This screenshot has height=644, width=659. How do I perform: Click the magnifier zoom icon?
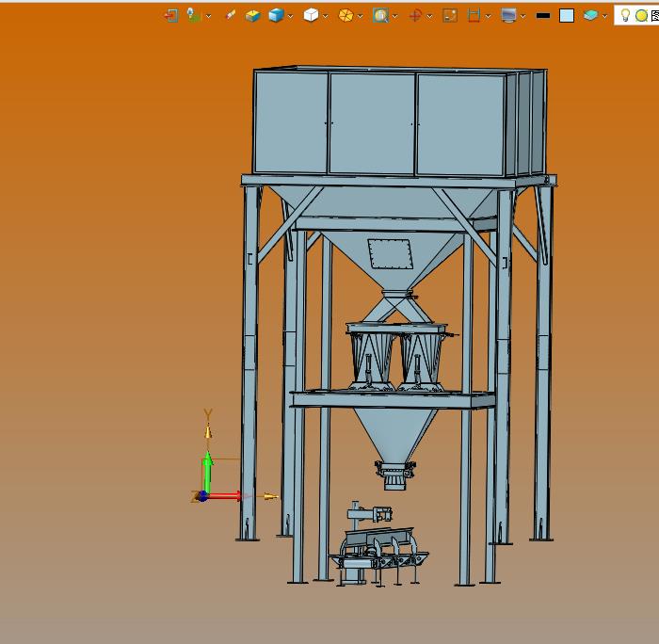click(380, 16)
